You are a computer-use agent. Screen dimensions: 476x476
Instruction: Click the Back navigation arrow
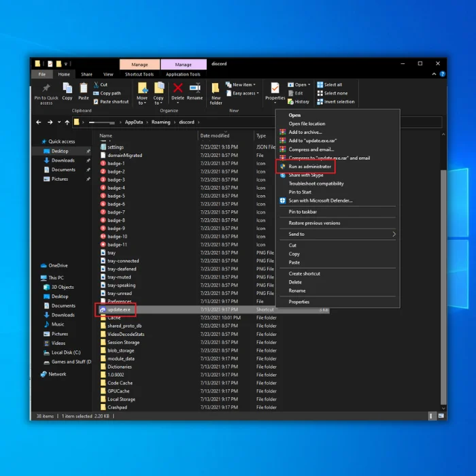39,122
